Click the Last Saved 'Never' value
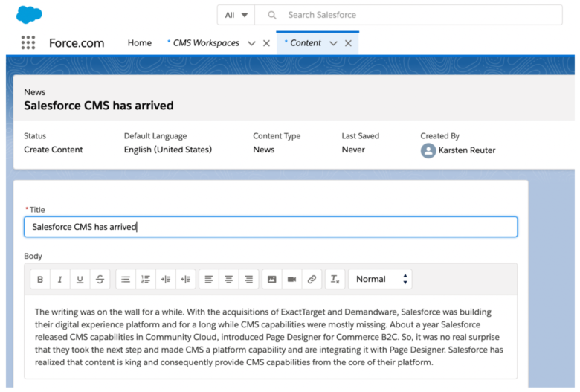This screenshot has width=580, height=392. (353, 150)
